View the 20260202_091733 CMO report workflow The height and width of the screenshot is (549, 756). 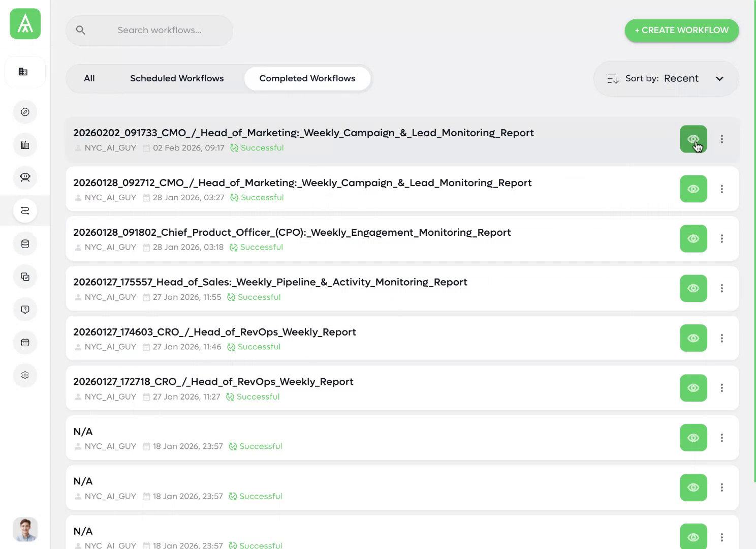click(x=694, y=139)
